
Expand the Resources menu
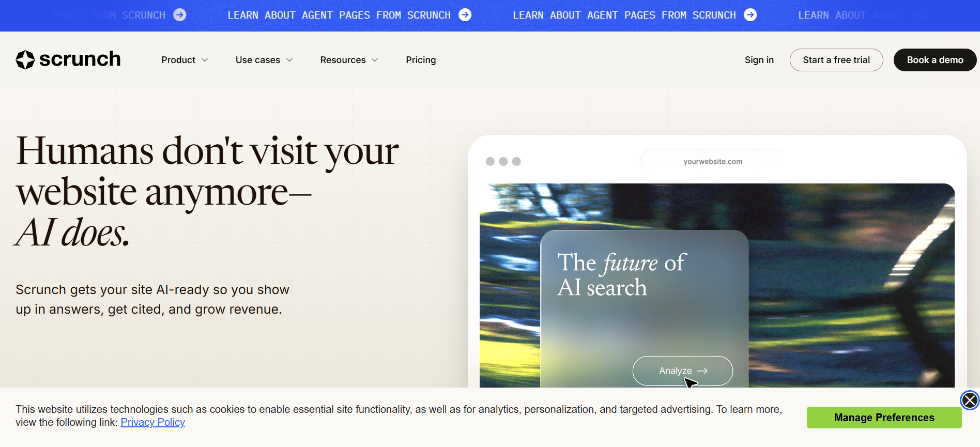point(349,60)
